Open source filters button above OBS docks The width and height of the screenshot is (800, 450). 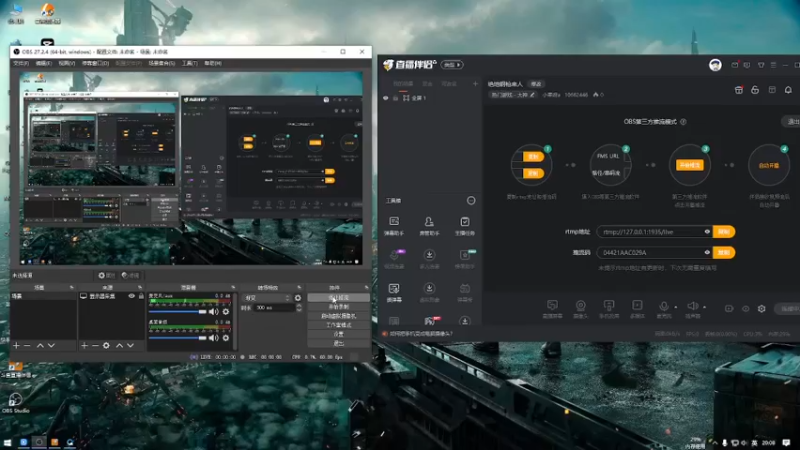(x=131, y=276)
